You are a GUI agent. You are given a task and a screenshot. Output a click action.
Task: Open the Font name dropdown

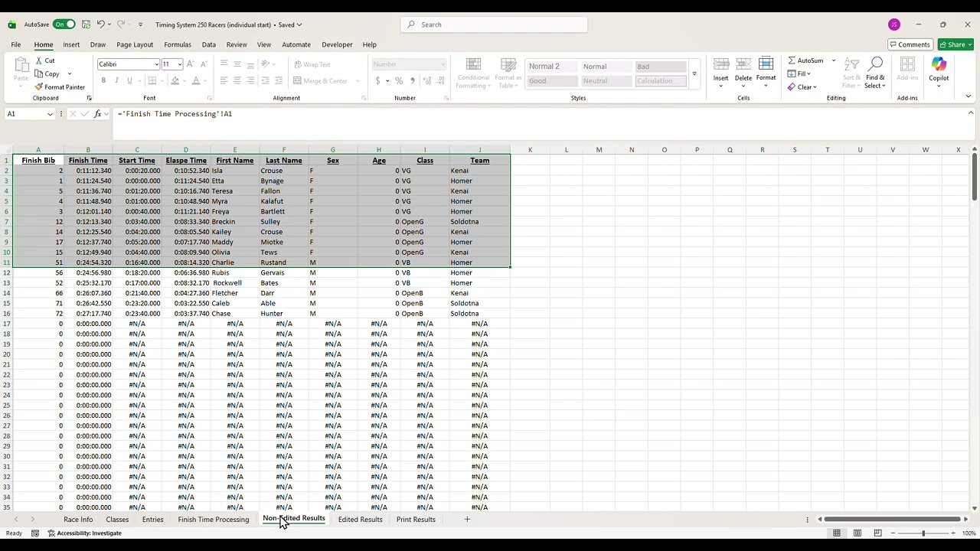157,64
